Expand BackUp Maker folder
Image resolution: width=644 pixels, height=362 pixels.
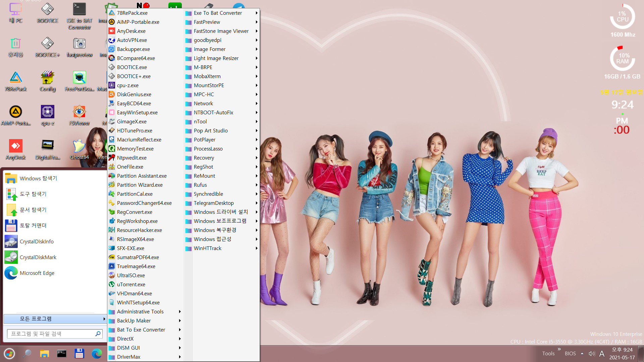(x=146, y=320)
